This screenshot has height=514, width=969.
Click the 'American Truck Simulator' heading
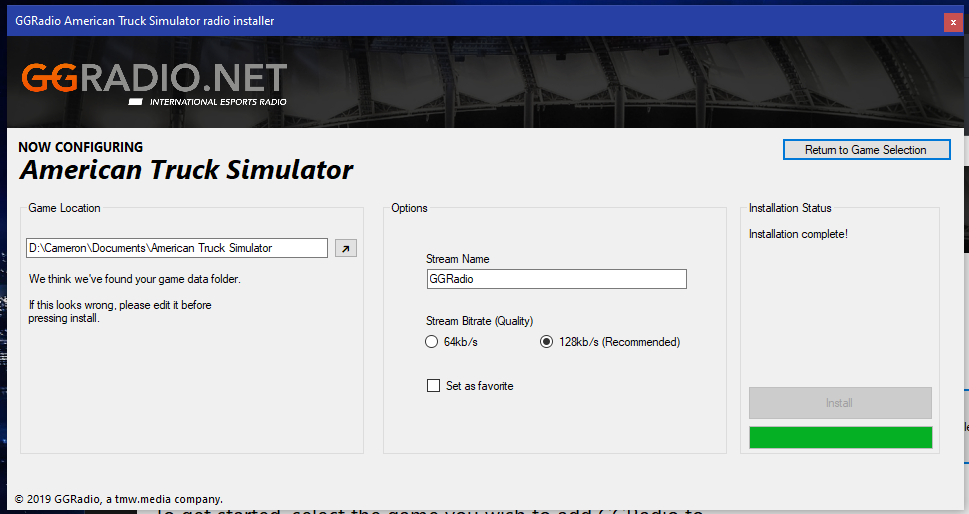tap(187, 171)
